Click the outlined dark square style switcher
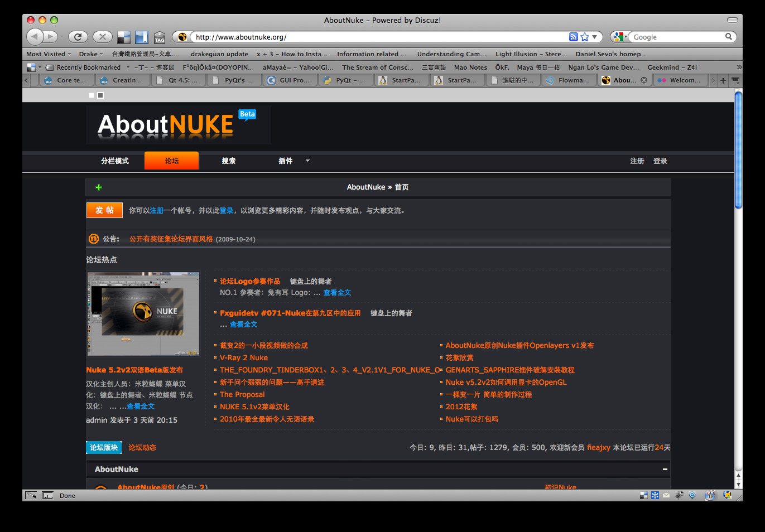Image resolution: width=765 pixels, height=532 pixels. click(100, 95)
